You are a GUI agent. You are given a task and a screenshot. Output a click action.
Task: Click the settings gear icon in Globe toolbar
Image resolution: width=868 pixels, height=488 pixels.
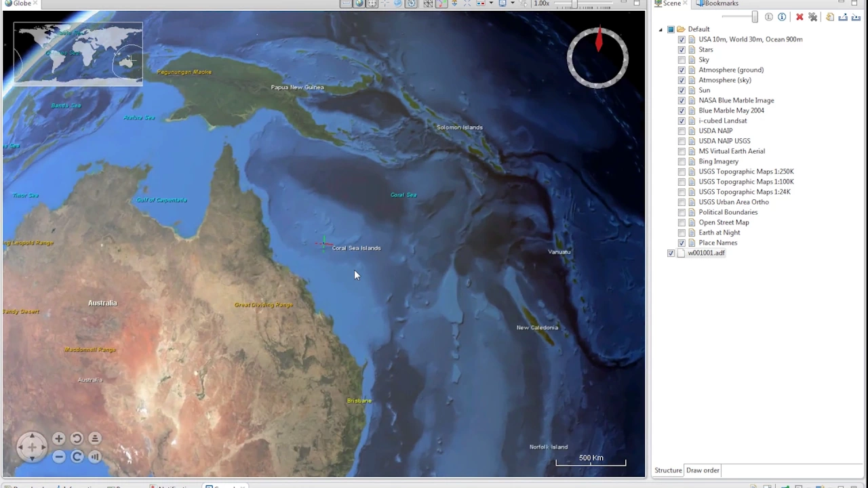[x=411, y=3]
